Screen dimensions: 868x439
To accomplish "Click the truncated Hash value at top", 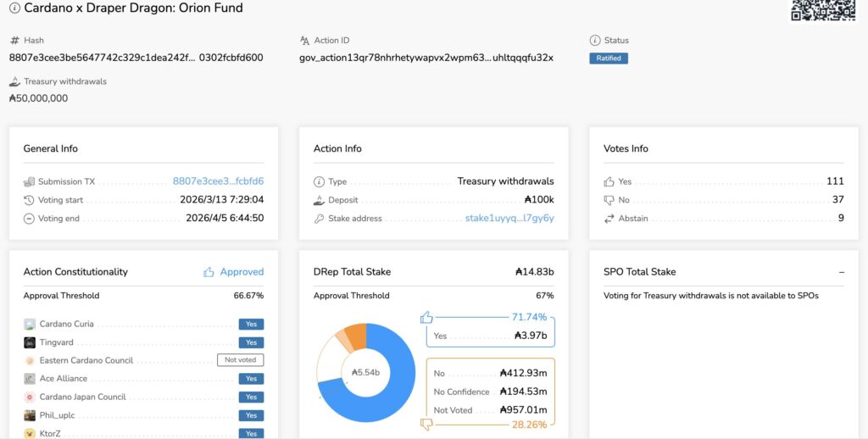I will pyautogui.click(x=136, y=58).
